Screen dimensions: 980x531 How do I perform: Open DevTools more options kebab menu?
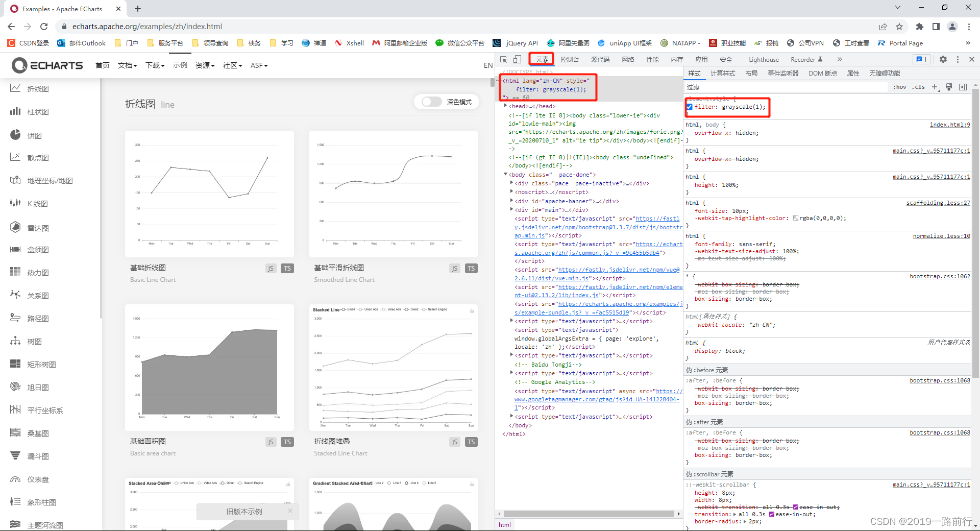pyautogui.click(x=958, y=59)
